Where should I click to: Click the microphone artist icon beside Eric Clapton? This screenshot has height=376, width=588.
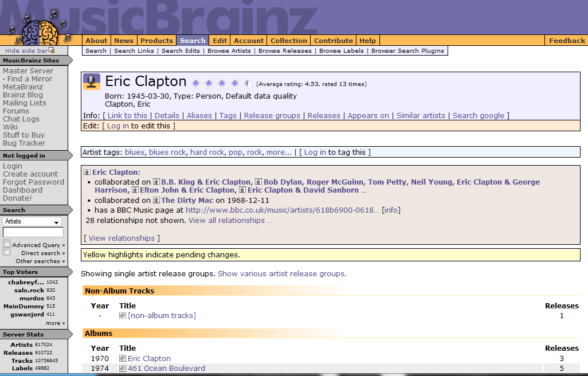coord(92,82)
